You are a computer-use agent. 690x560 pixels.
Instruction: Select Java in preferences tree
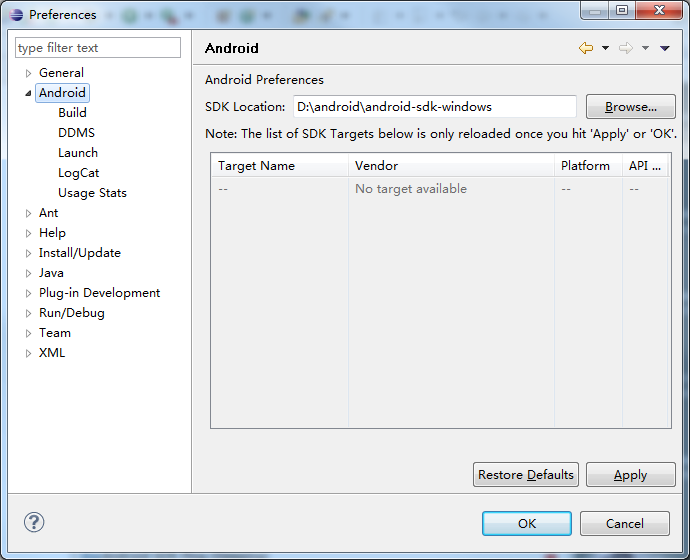(x=51, y=273)
